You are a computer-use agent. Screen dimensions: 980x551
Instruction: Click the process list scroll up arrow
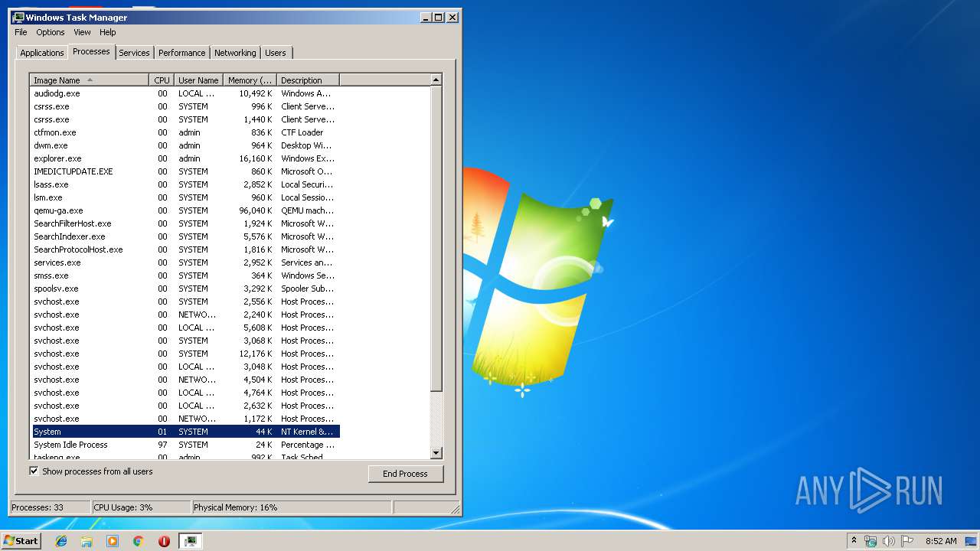[436, 80]
